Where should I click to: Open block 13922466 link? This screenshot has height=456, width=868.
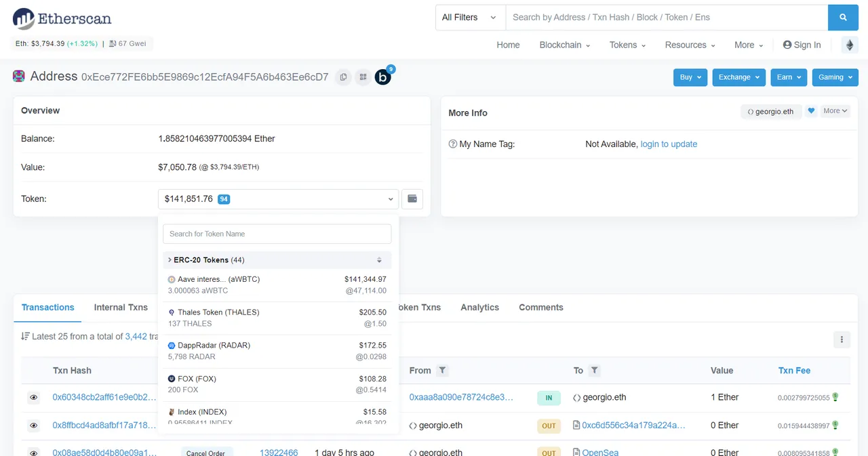[279, 452]
